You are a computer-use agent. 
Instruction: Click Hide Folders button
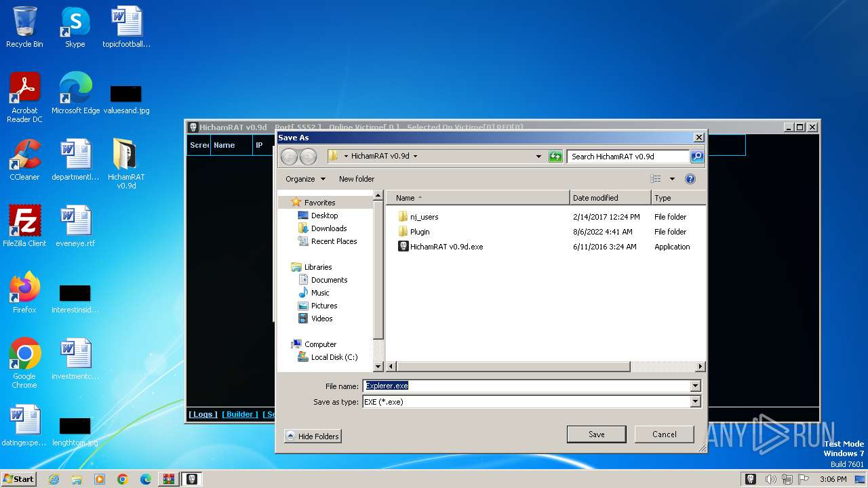coord(312,436)
